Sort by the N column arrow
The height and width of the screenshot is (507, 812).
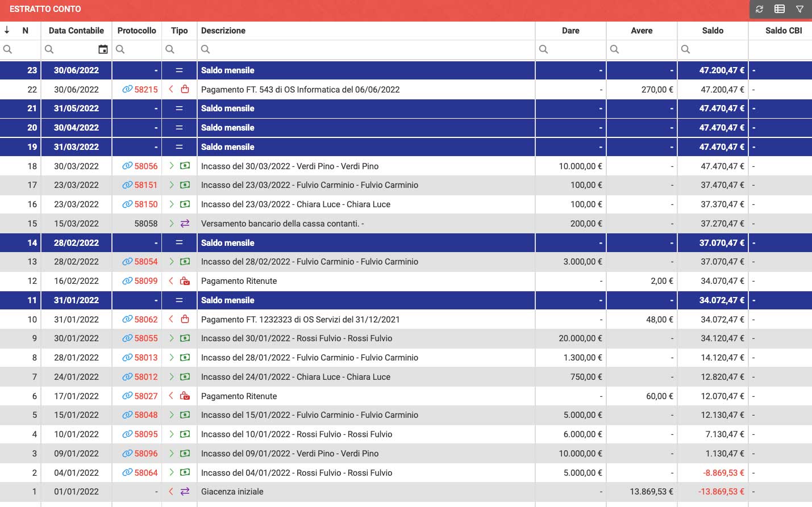click(x=7, y=30)
